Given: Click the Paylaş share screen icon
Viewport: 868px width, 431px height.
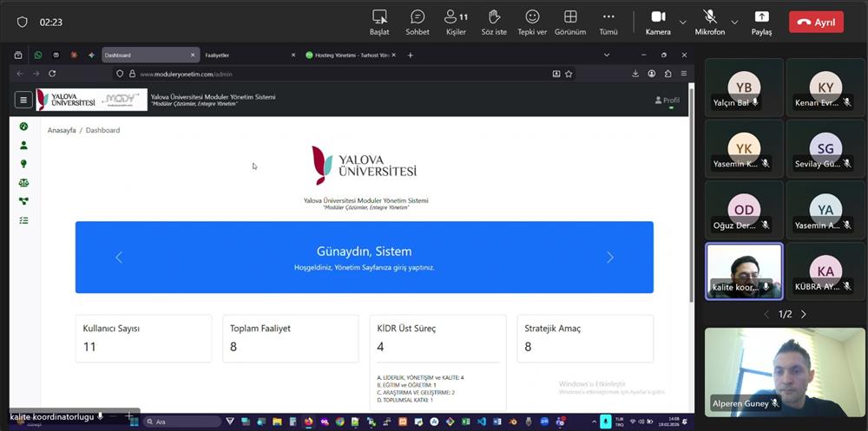Looking at the screenshot, I should point(761,21).
